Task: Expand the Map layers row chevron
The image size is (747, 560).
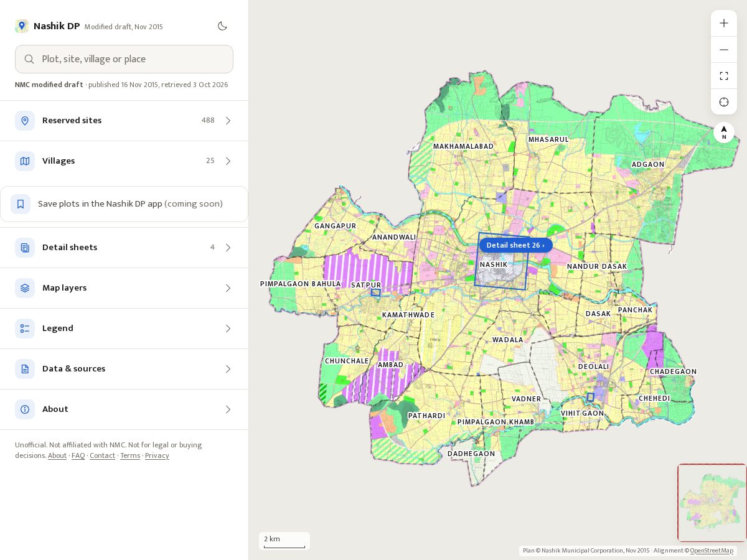Action: [228, 288]
